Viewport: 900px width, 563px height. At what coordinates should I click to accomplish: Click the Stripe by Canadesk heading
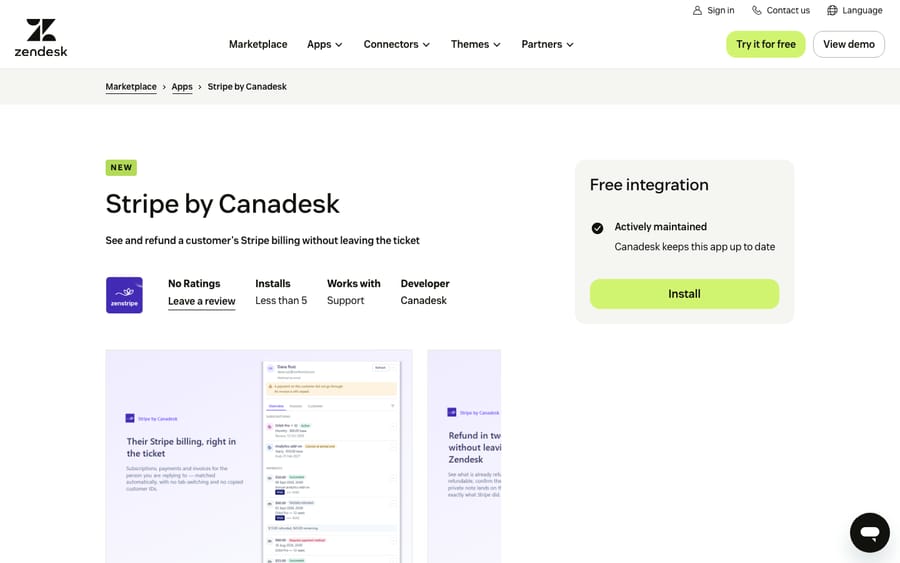[223, 204]
